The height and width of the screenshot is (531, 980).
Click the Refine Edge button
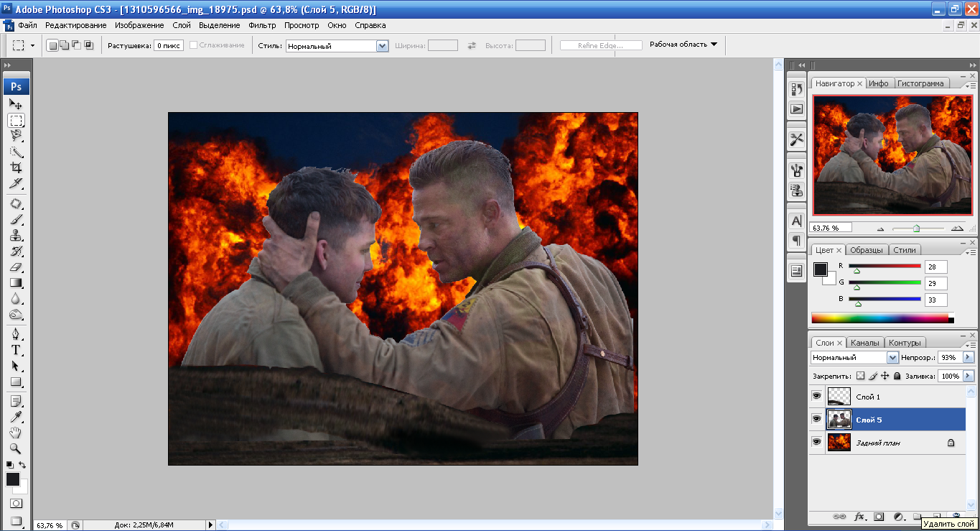pos(600,45)
